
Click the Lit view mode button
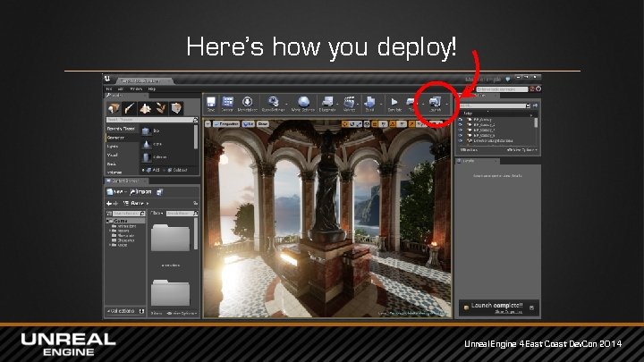tap(249, 124)
